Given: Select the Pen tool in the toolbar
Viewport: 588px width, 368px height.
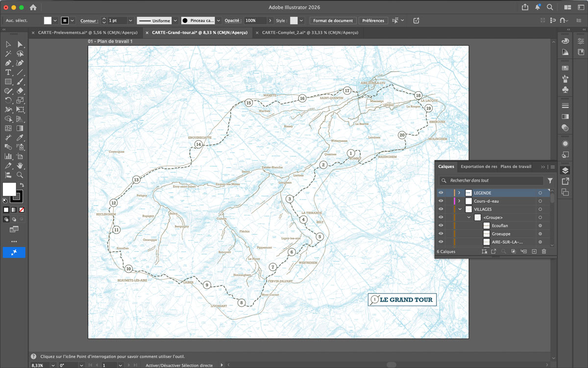Looking at the screenshot, I should [x=8, y=63].
